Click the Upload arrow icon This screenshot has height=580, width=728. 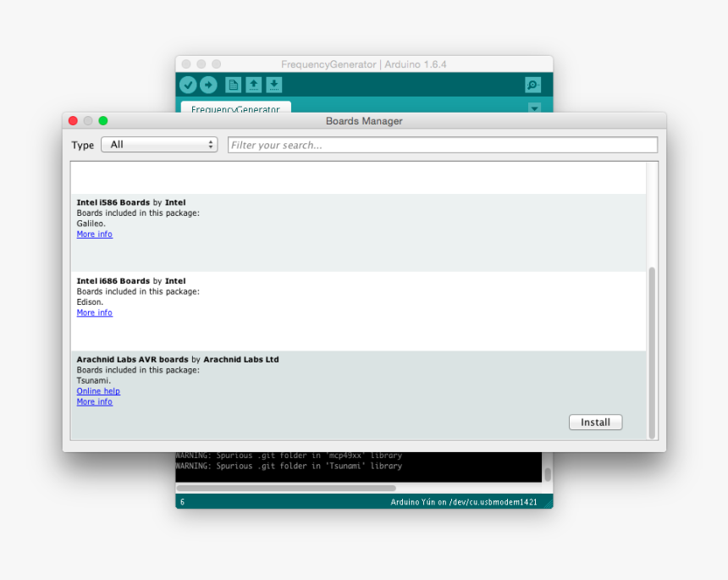(208, 85)
